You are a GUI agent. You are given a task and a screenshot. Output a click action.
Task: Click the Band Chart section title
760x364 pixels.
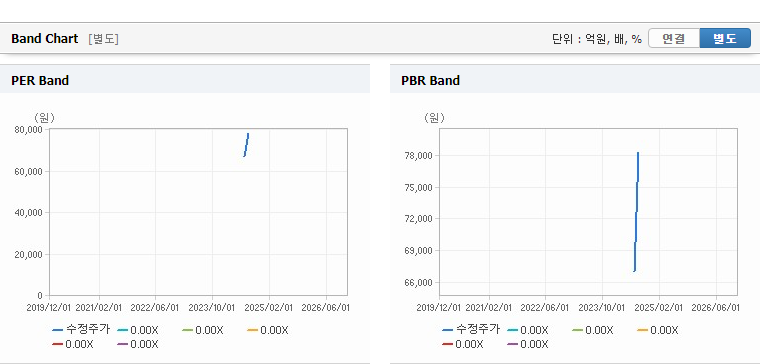coord(45,39)
